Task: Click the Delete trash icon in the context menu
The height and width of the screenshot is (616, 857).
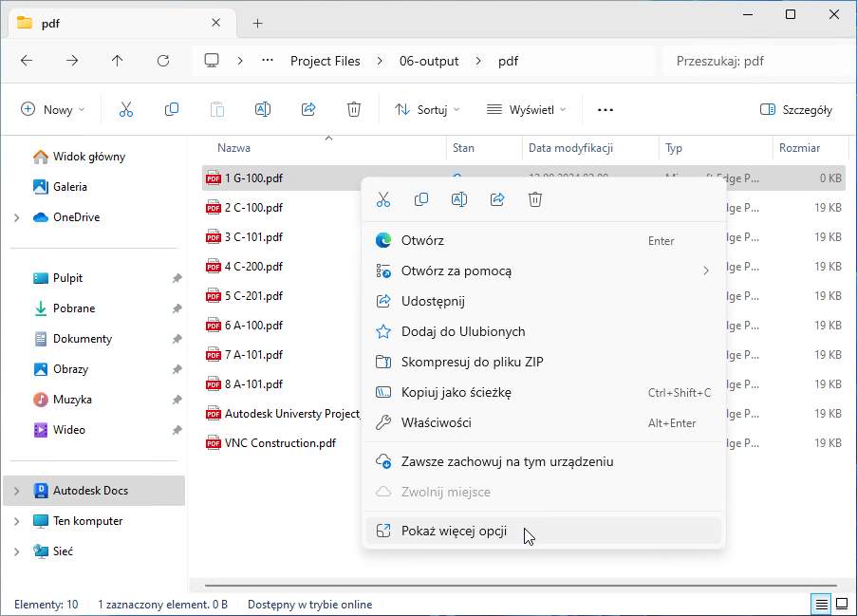Action: [535, 199]
